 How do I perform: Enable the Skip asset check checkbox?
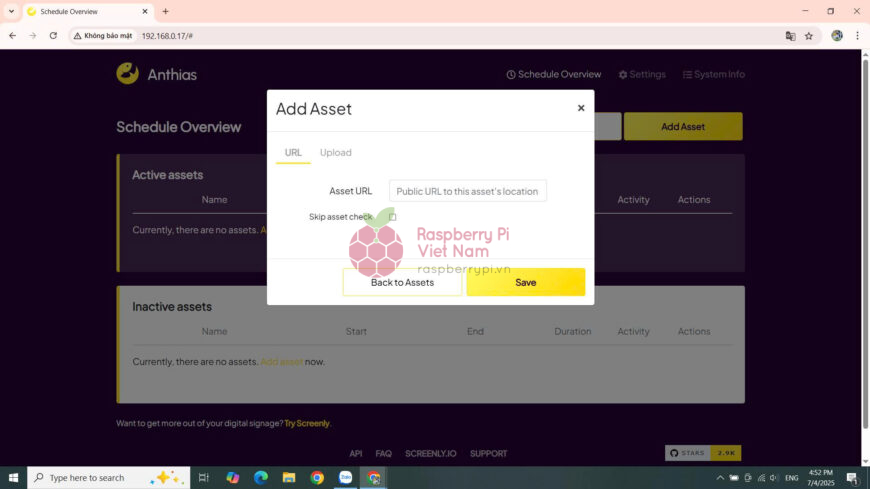click(393, 217)
